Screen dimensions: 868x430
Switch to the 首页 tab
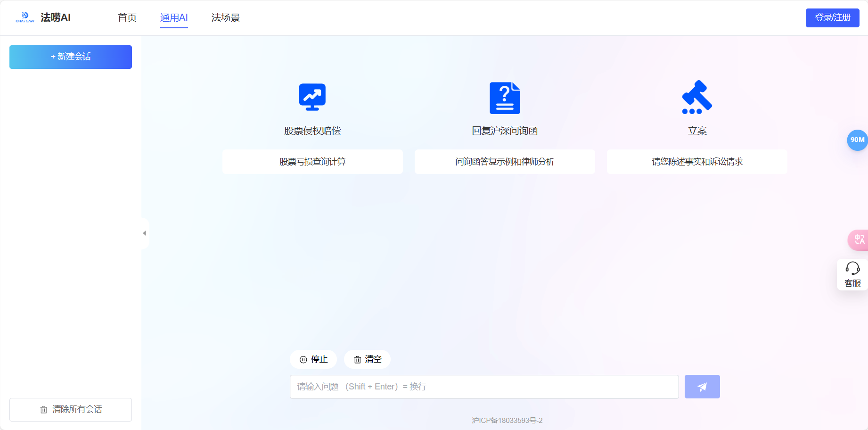(126, 17)
